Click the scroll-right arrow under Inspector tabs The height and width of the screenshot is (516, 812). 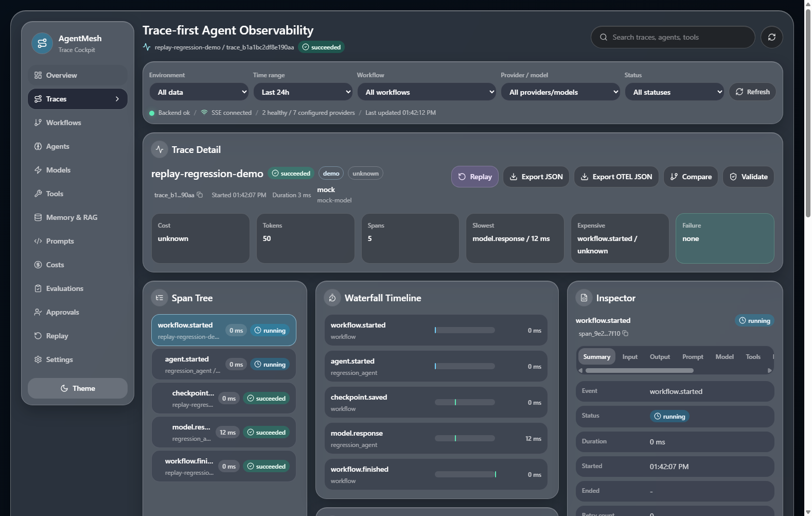769,370
